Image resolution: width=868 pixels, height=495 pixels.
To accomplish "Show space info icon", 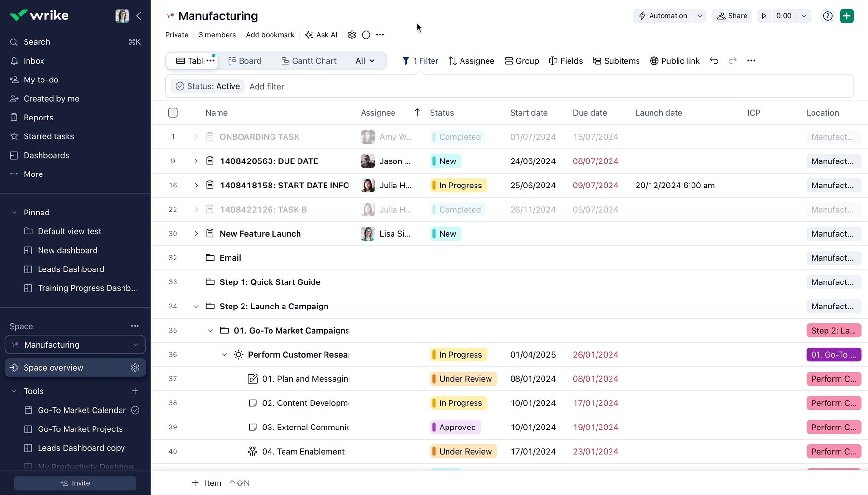I will [x=366, y=35].
